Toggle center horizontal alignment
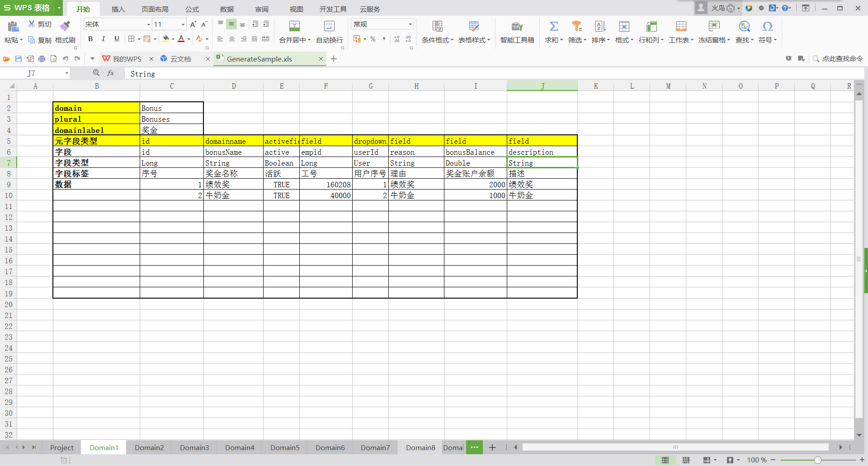 (232, 39)
